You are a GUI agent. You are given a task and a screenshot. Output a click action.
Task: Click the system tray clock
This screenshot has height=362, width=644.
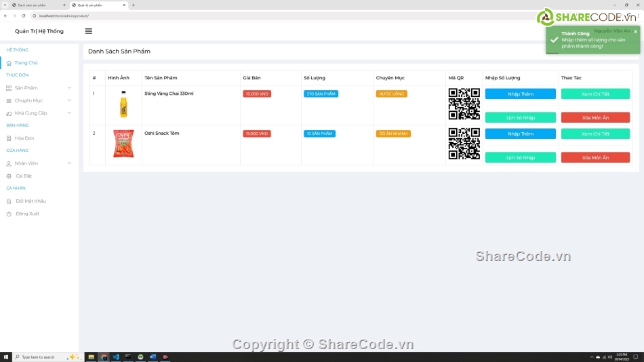click(622, 357)
